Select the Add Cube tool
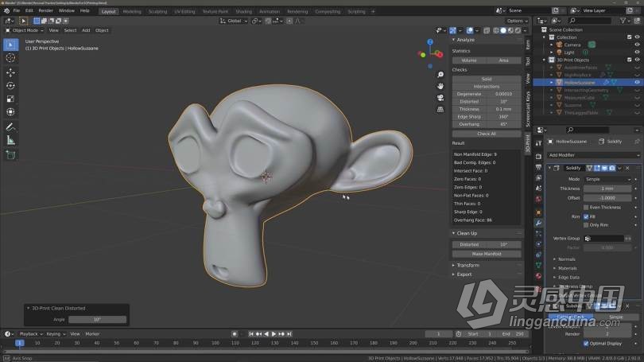The image size is (644, 362). (x=10, y=155)
